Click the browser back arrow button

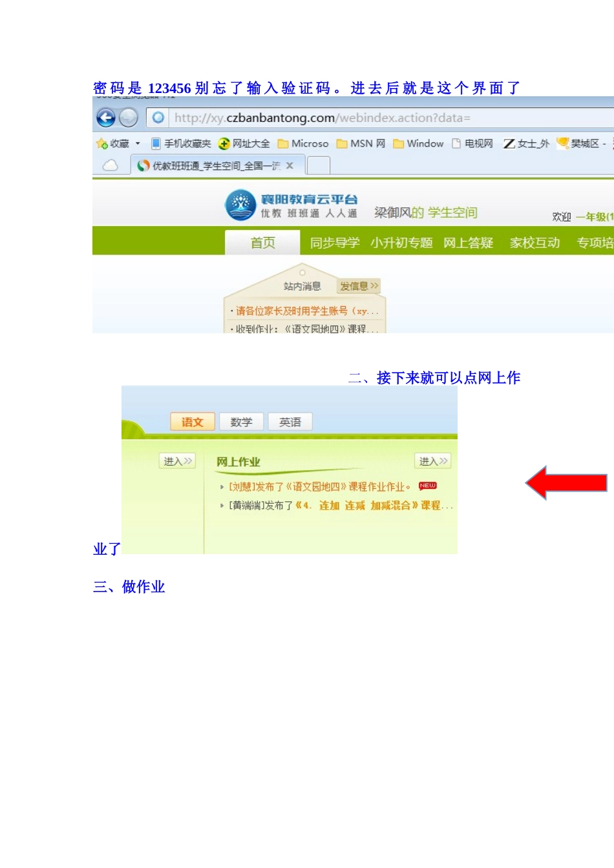(106, 118)
